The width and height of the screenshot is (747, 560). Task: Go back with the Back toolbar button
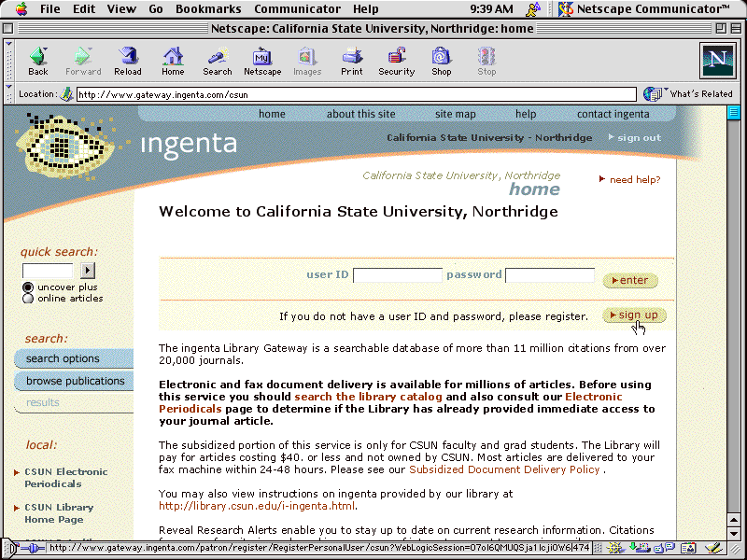(x=38, y=62)
